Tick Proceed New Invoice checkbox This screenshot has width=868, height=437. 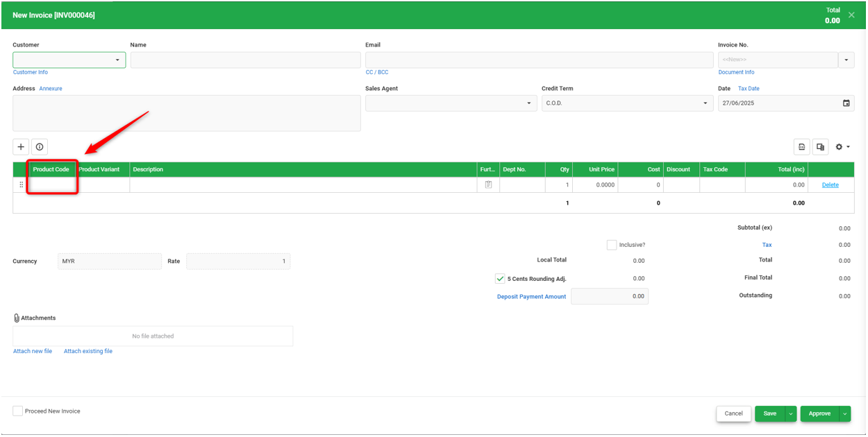[x=17, y=411]
